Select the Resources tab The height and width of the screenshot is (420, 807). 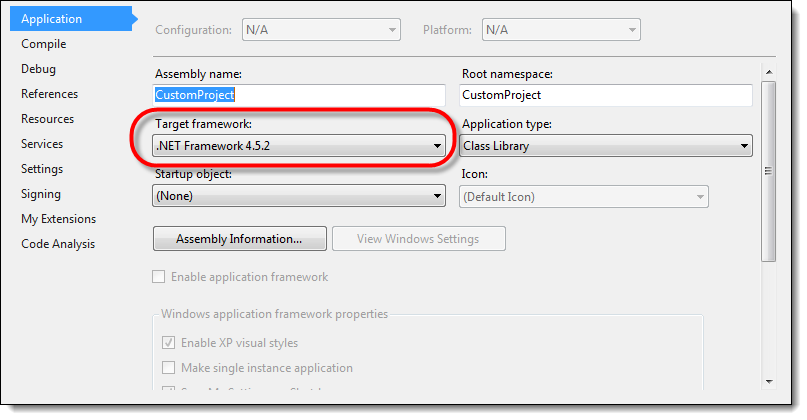(47, 119)
